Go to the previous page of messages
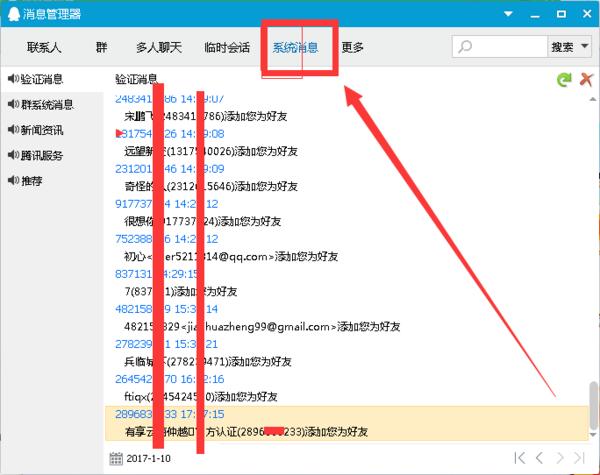Viewport: 600px width, 475px height. 539,458
